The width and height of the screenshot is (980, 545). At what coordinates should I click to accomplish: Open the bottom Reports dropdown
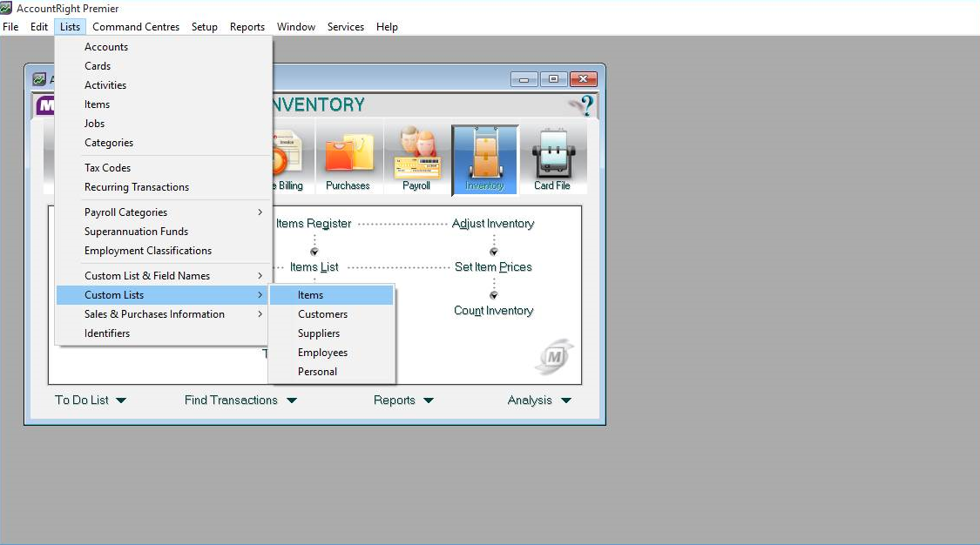click(403, 400)
